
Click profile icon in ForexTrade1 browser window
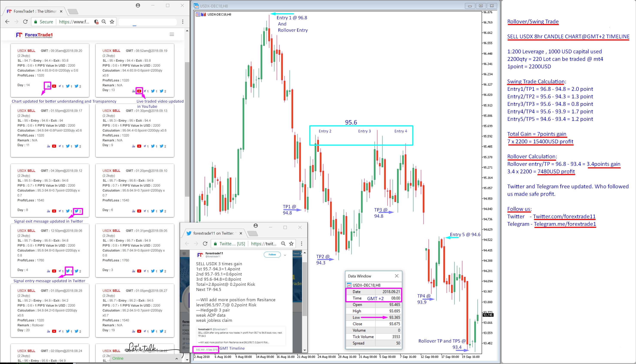(138, 5)
